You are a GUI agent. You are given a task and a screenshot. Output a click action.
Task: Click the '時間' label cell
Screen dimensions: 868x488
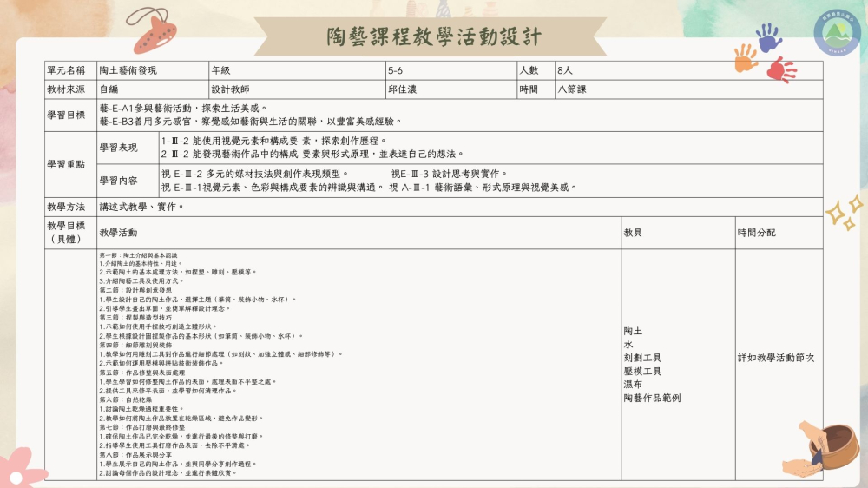click(x=536, y=89)
